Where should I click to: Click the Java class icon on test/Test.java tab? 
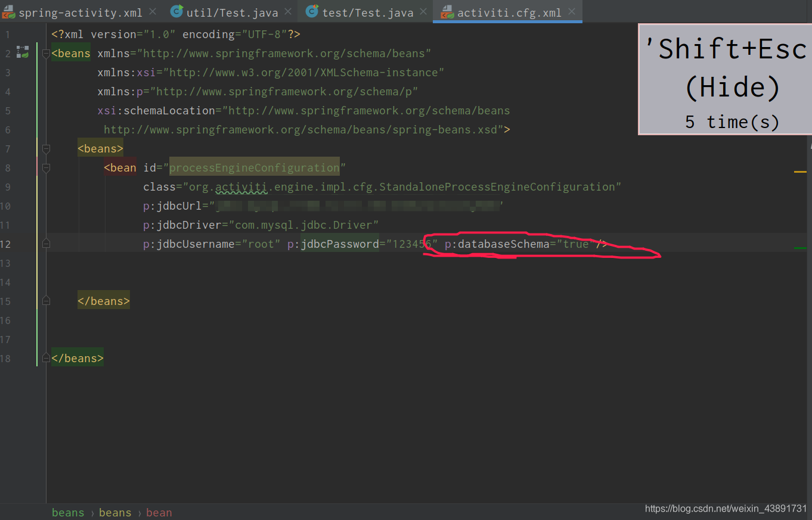click(x=312, y=11)
